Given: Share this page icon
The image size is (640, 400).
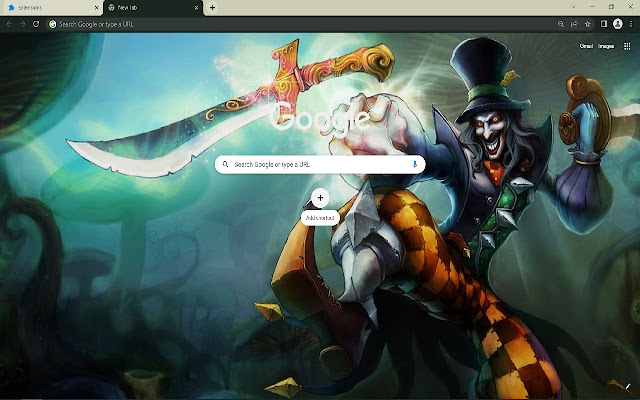Looking at the screenshot, I should click(574, 24).
